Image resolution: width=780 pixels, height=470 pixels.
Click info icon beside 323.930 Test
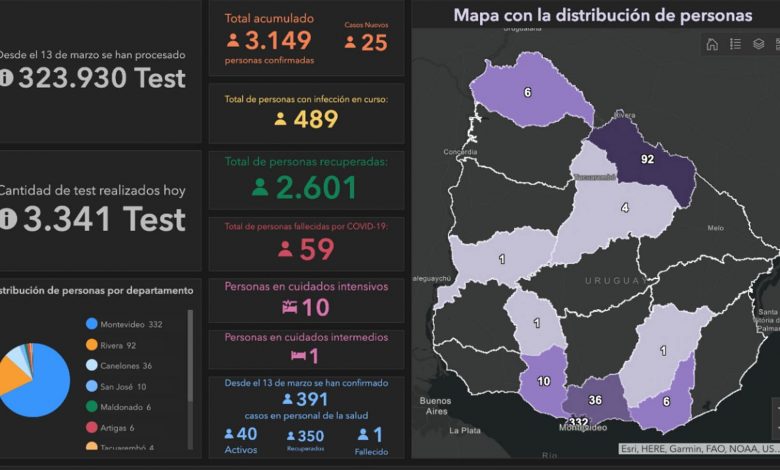7,78
